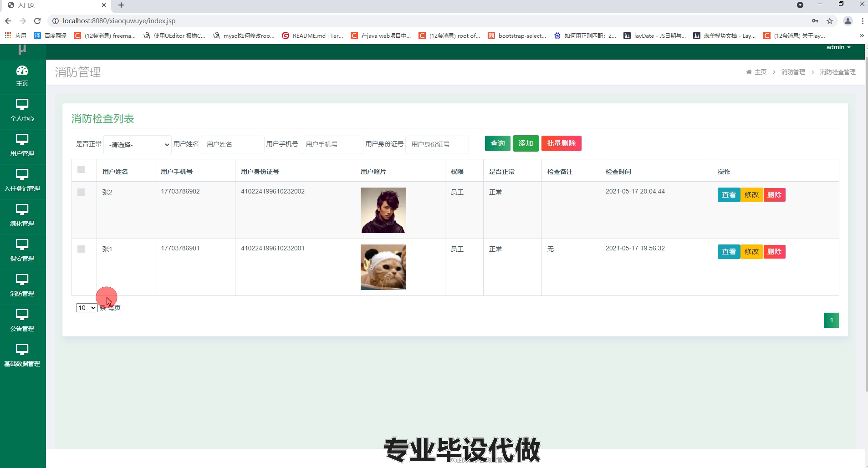Edit record 修改 for 张1

[x=751, y=252]
